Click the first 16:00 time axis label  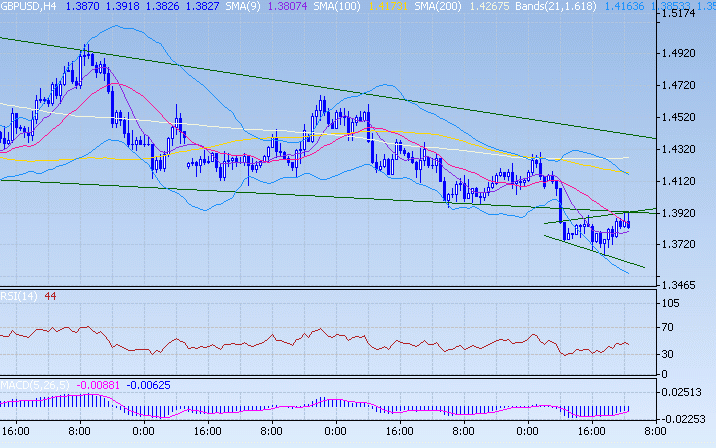pos(14,433)
